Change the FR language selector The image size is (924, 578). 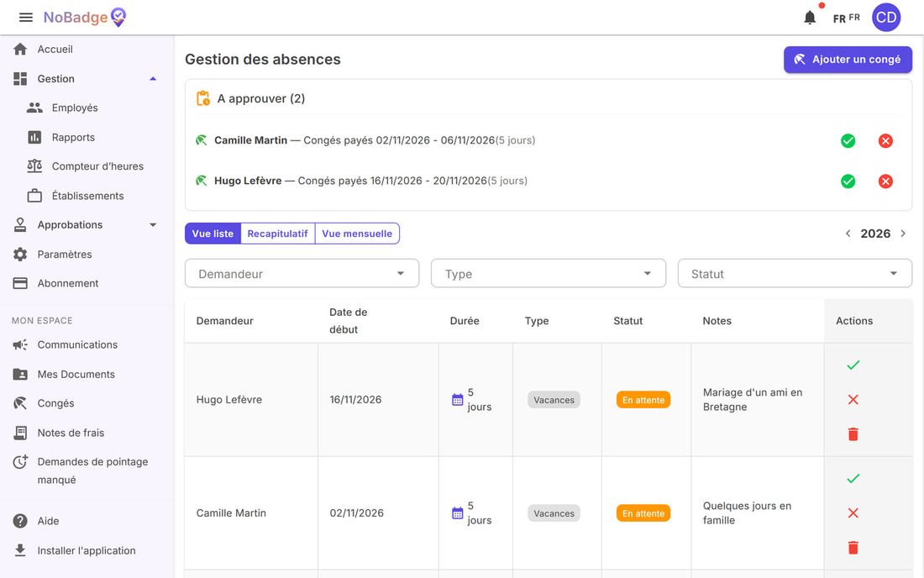[x=846, y=18]
